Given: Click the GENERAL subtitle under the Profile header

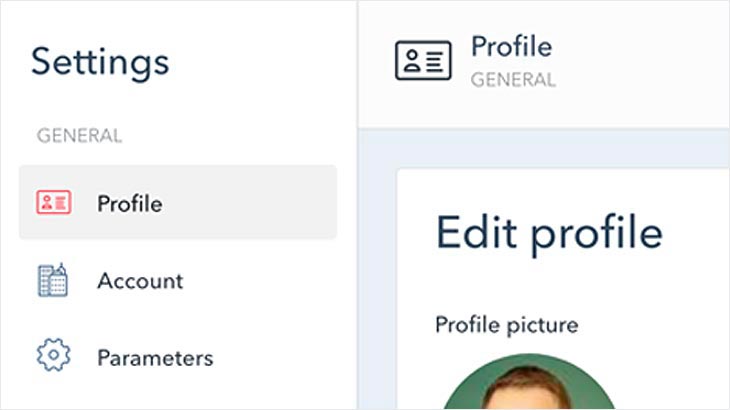Looking at the screenshot, I should [x=513, y=80].
